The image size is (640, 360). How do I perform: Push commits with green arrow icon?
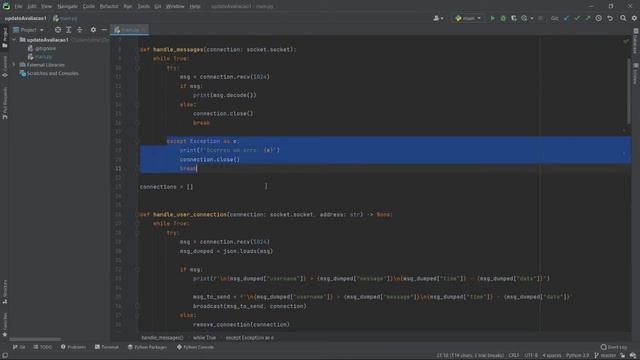(x=588, y=18)
